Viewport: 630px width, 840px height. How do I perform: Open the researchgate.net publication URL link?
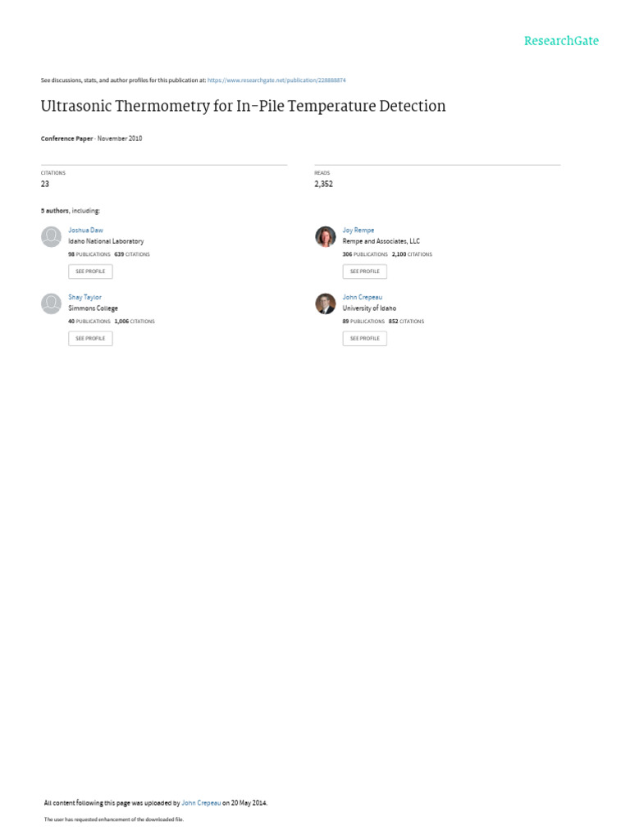[276, 80]
